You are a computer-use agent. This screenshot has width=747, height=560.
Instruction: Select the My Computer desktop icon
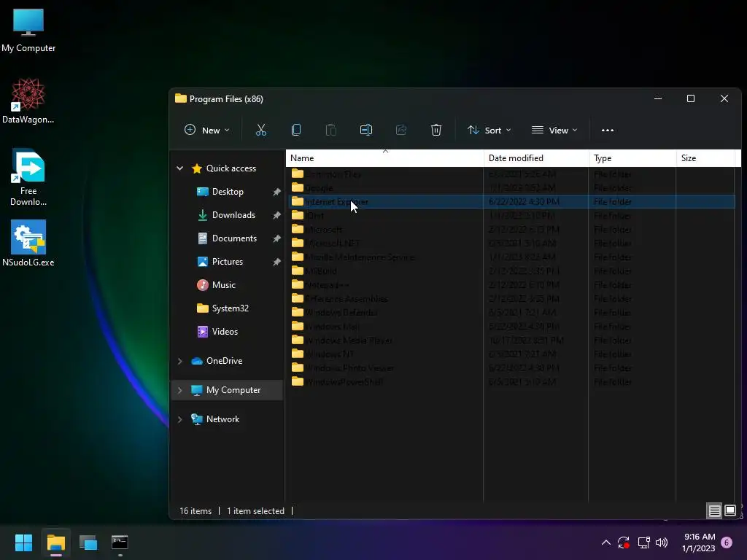pos(28,31)
